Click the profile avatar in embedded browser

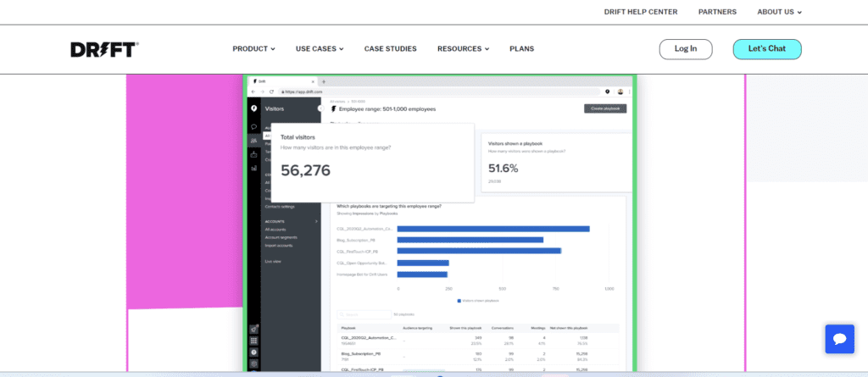(x=620, y=91)
